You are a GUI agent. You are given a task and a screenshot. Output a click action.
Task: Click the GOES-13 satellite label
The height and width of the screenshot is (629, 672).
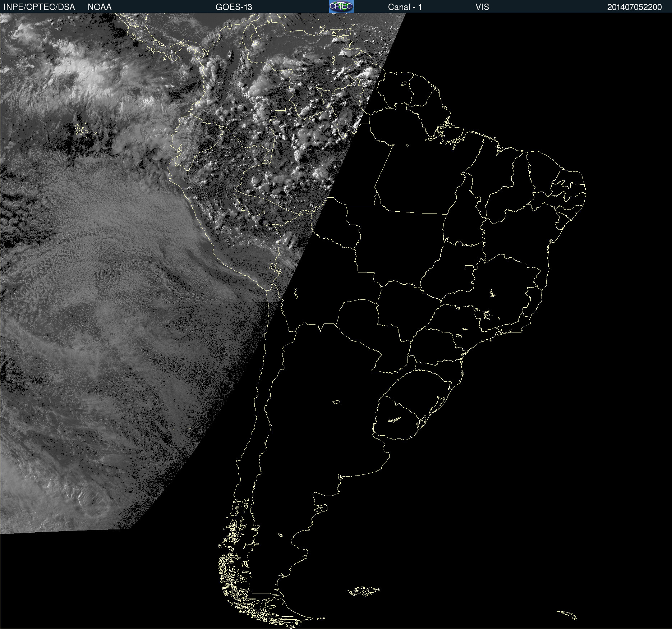coord(234,7)
